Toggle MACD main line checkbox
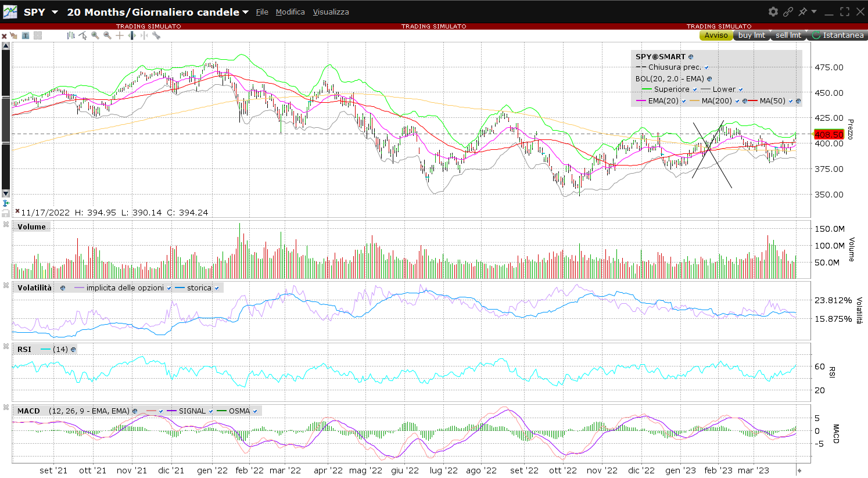 161,411
